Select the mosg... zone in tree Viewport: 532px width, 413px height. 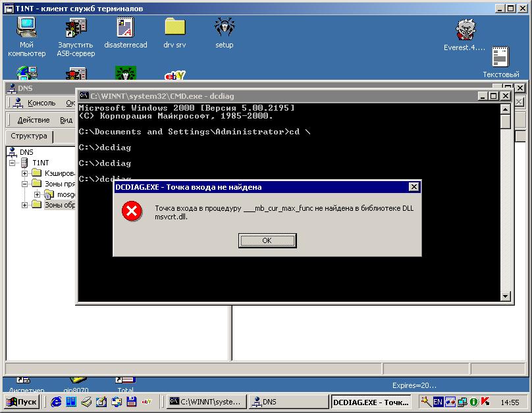[x=66, y=194]
